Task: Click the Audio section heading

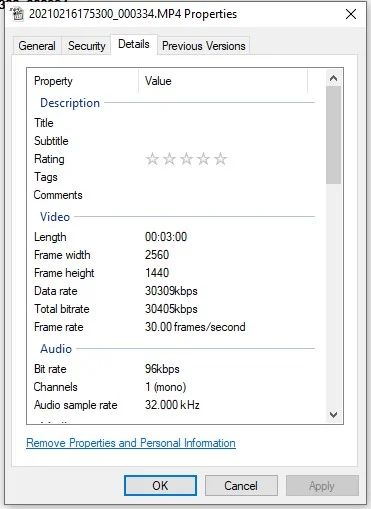Action: click(56, 349)
